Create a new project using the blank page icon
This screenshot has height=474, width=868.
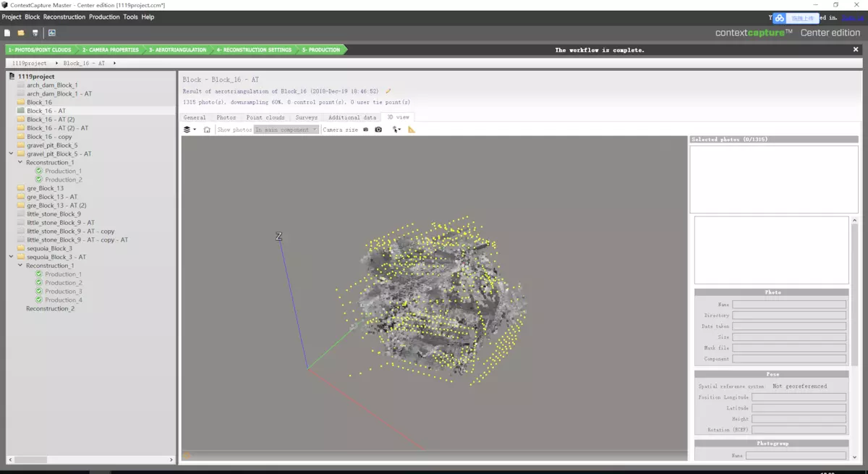coord(8,33)
